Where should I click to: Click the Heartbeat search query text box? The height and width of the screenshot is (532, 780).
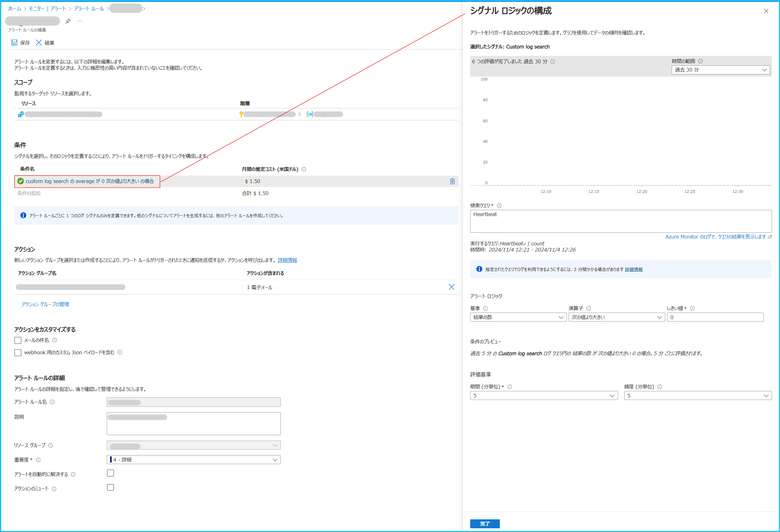(x=620, y=221)
